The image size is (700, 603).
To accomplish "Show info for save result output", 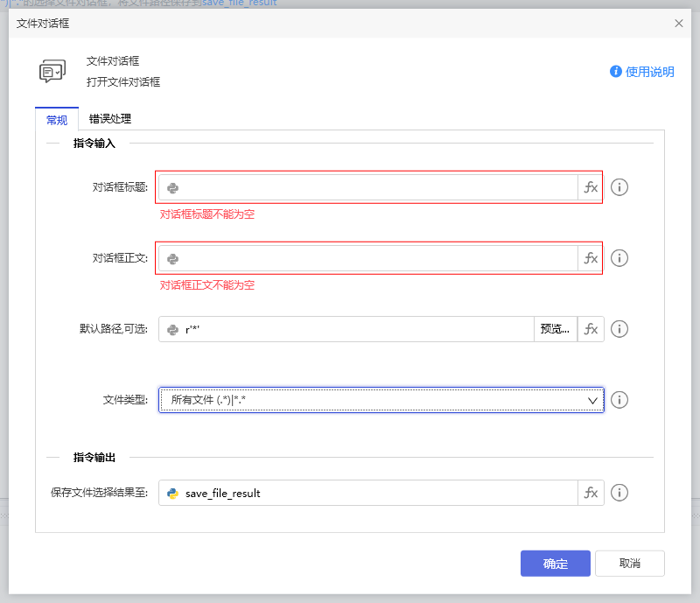I will (x=619, y=493).
